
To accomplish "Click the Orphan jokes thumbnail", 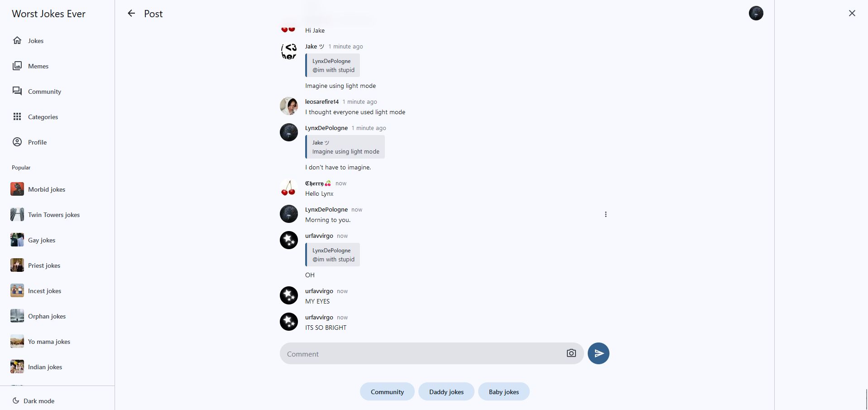I will pyautogui.click(x=17, y=316).
